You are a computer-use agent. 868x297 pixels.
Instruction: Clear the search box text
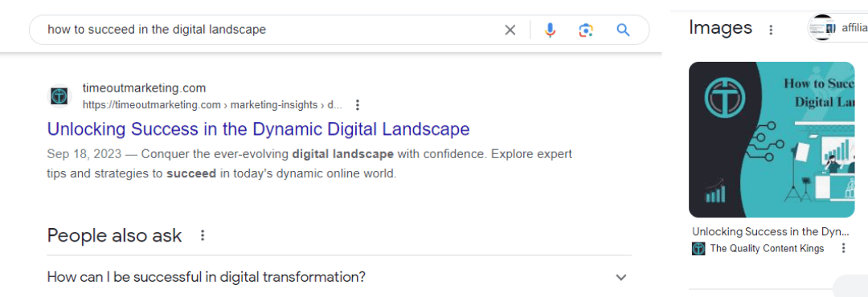510,30
